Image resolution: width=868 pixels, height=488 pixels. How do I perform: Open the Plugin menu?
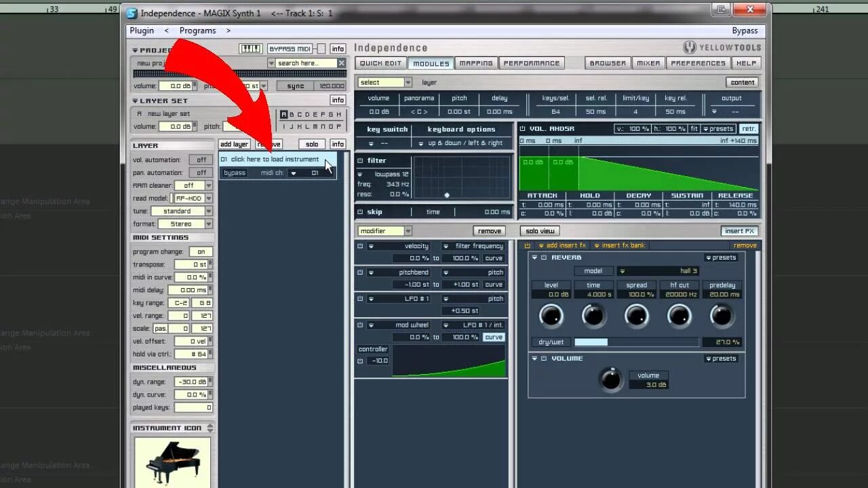click(142, 30)
